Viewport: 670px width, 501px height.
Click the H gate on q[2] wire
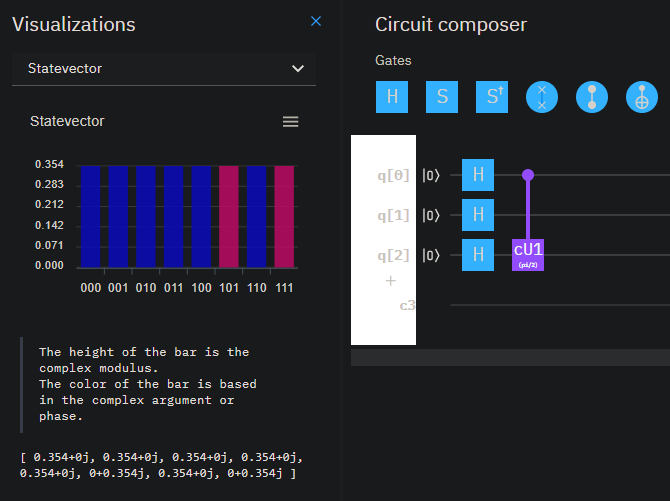478,255
